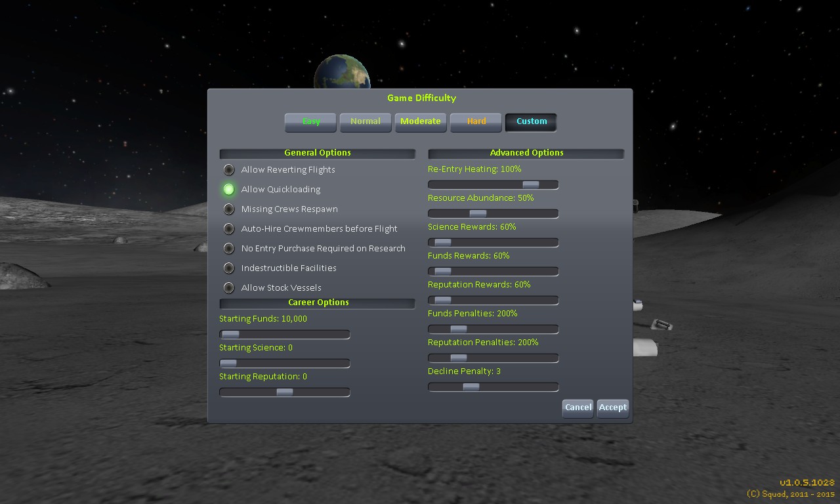Adjust the Starting Funds slider
Screen dimensions: 840x504
coord(285,335)
